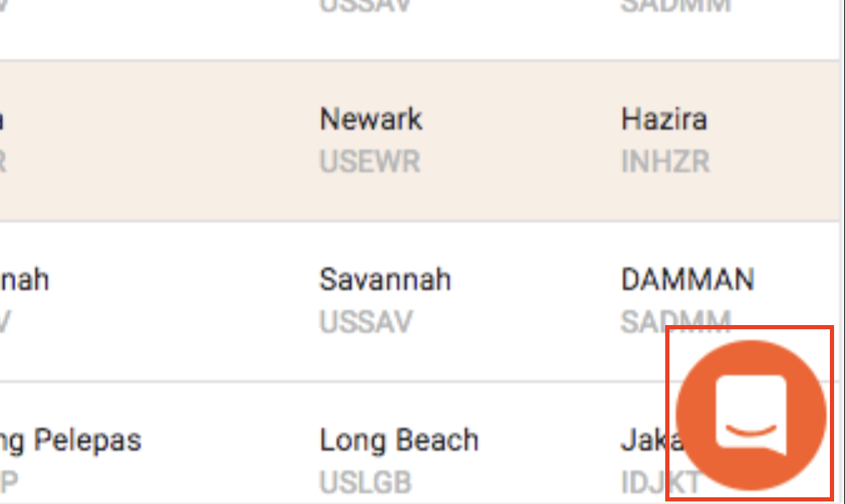
Task: Click the USLGB port code
Action: 365,482
